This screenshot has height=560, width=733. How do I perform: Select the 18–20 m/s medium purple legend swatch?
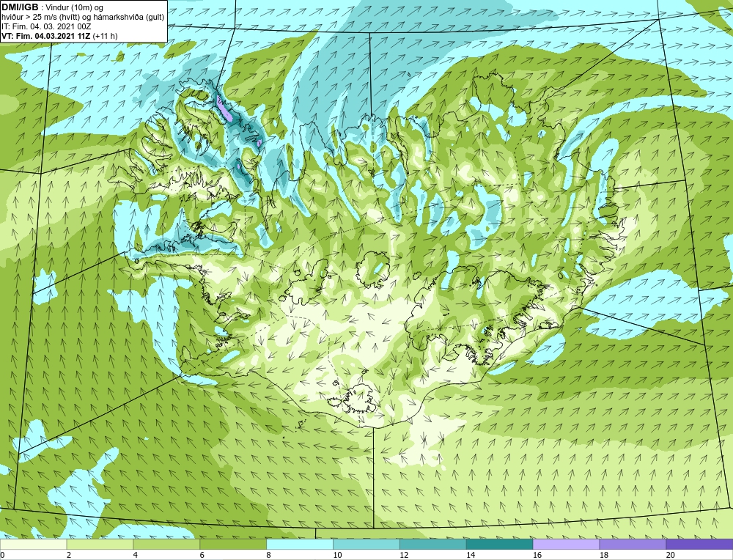[633, 545]
